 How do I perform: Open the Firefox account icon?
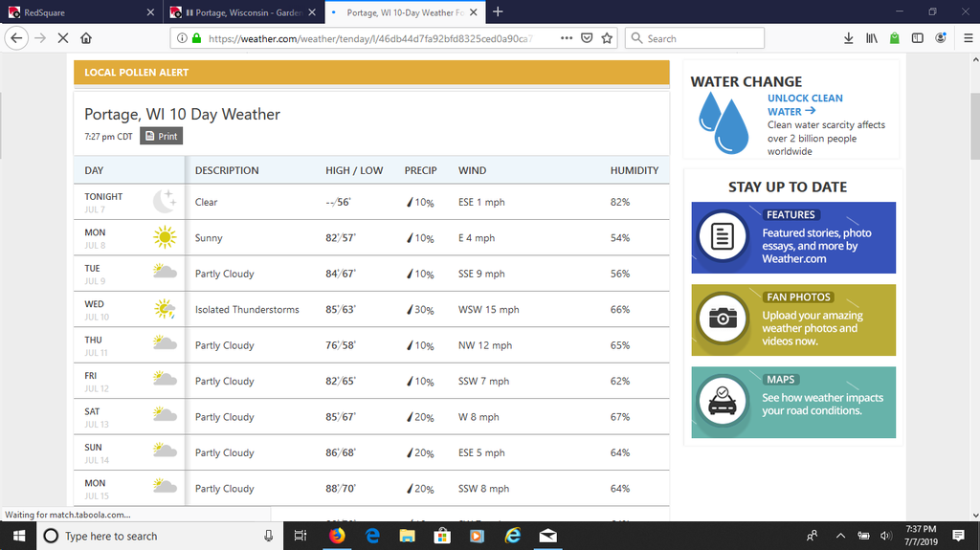coord(941,38)
